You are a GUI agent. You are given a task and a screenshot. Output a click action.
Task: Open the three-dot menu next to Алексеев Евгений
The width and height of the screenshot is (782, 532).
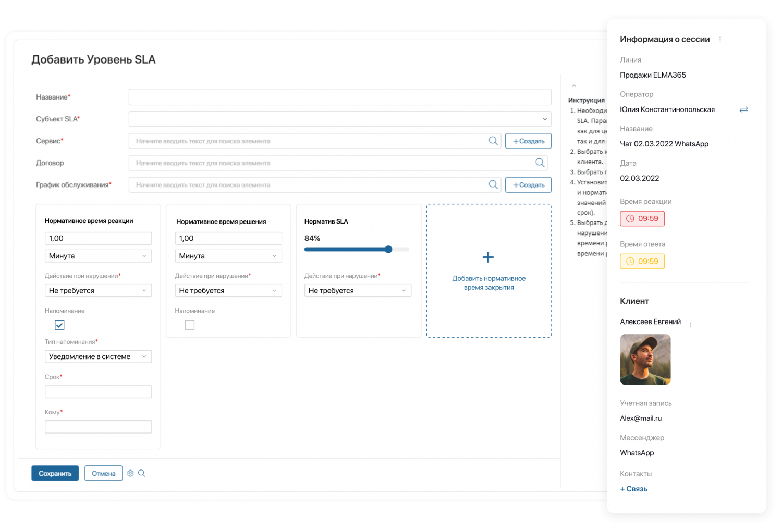click(691, 325)
